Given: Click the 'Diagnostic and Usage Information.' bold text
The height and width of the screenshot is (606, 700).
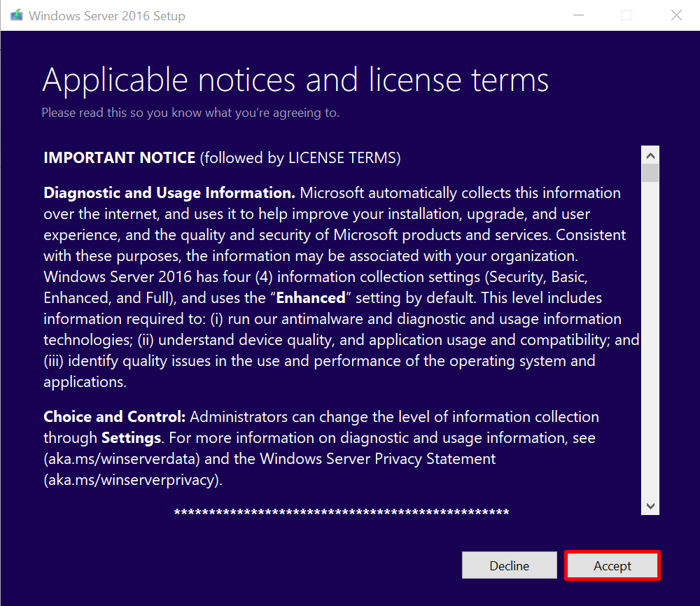Looking at the screenshot, I should click(x=169, y=192).
